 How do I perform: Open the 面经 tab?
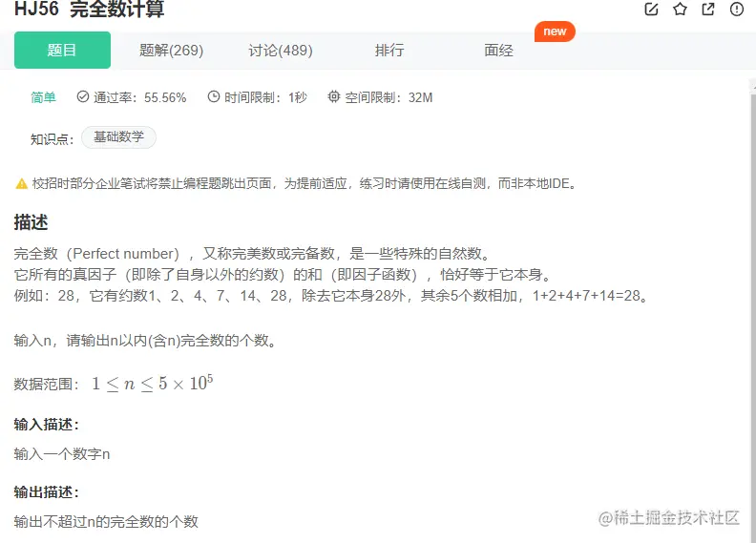click(498, 51)
